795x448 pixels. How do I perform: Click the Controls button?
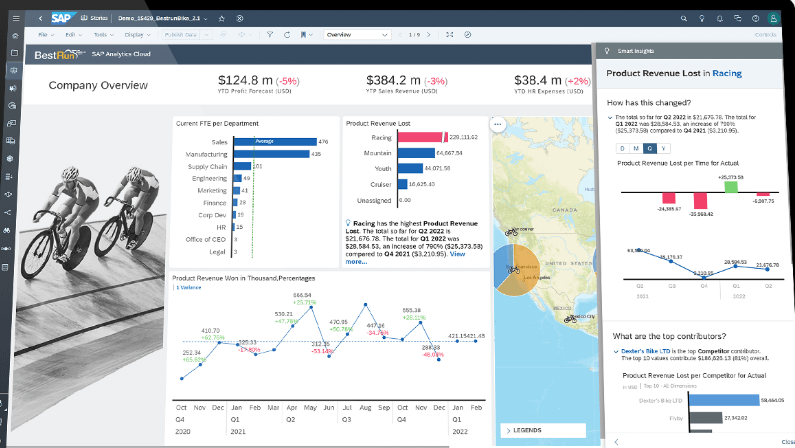[x=765, y=34]
